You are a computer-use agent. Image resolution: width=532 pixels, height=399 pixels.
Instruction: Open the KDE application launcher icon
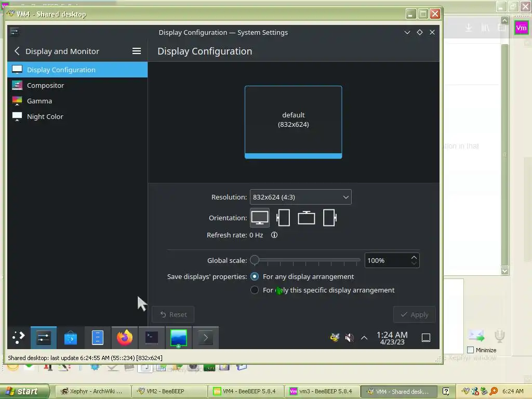18,338
